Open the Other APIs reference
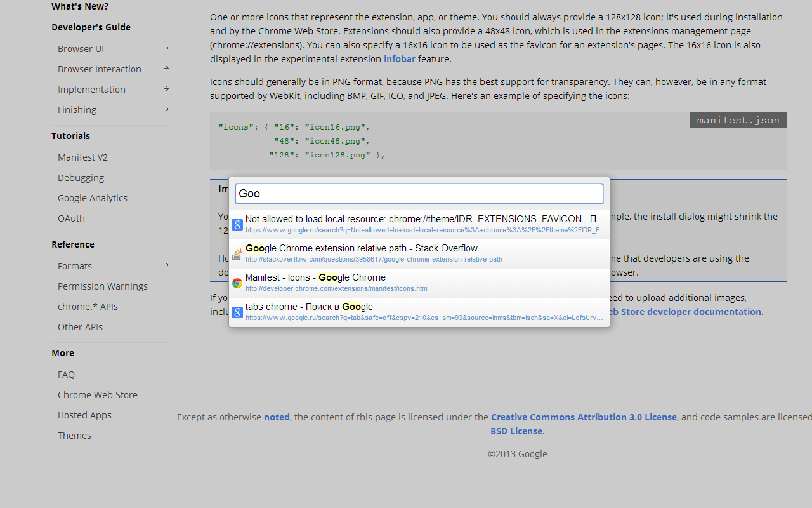Image resolution: width=812 pixels, height=508 pixels. click(80, 327)
